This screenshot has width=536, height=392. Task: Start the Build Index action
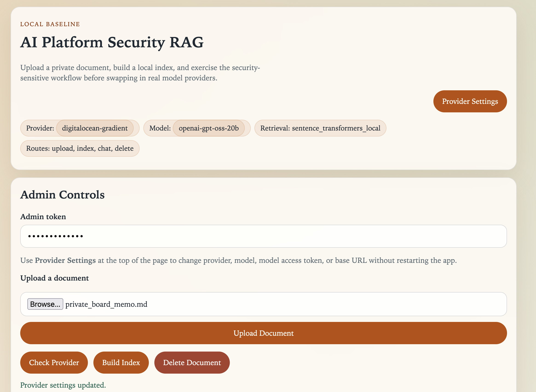121,362
